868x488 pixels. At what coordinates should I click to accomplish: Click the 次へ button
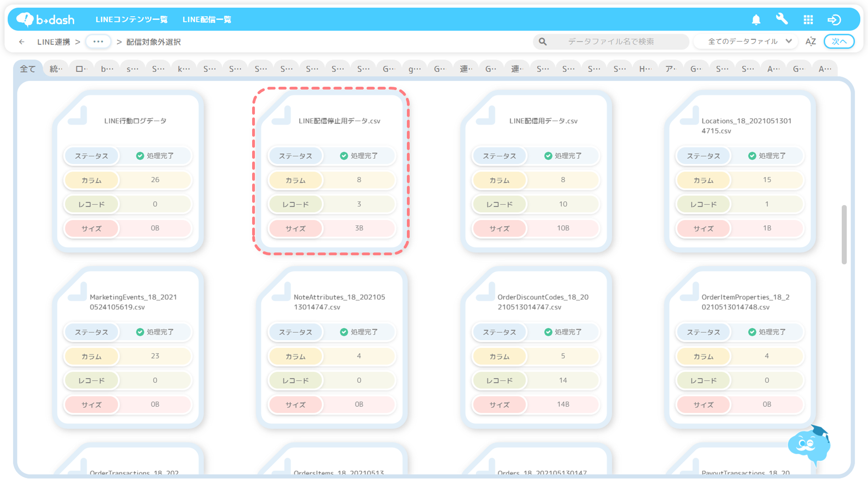[839, 41]
